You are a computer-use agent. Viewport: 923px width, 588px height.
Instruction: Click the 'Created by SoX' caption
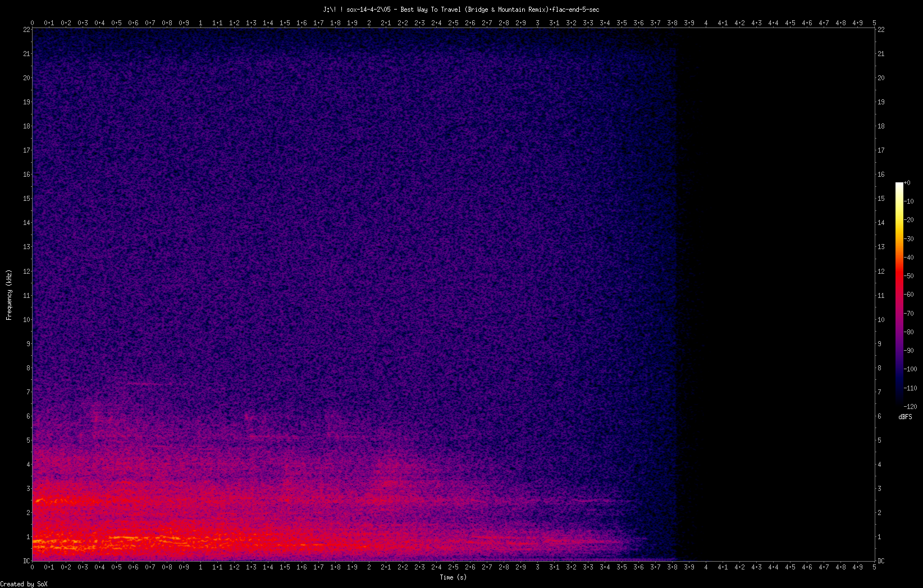pos(24,584)
